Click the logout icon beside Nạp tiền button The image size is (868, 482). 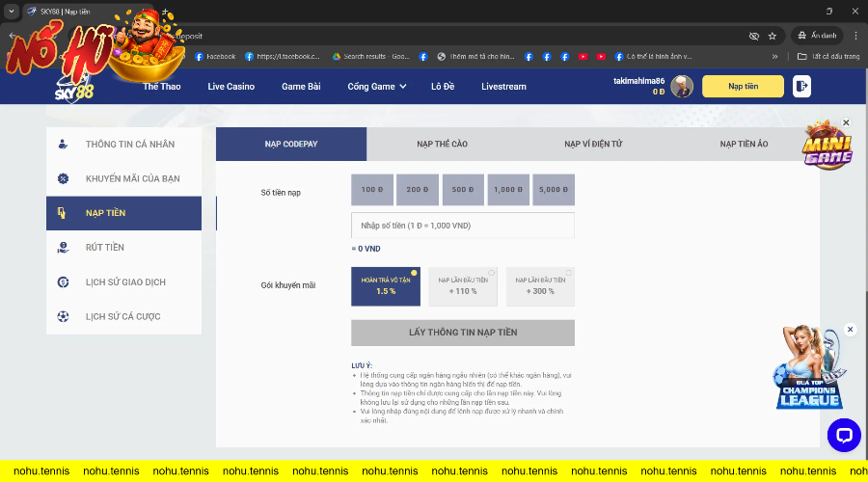[x=801, y=87]
